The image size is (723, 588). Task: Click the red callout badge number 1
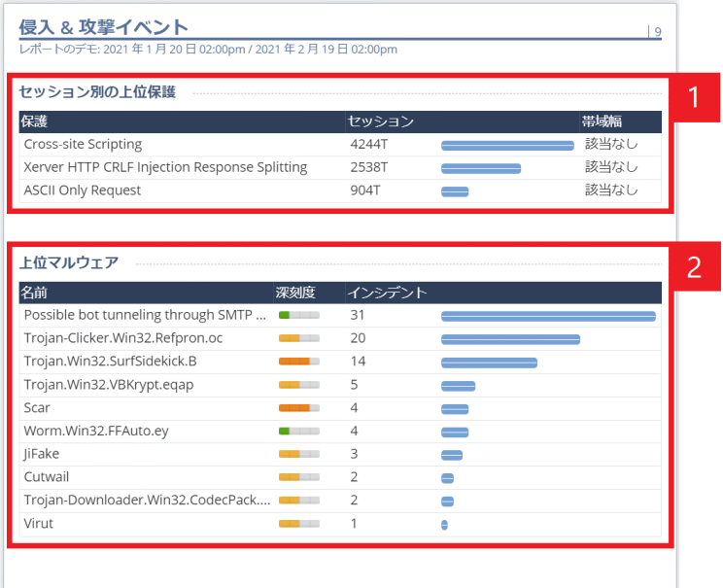[x=694, y=97]
